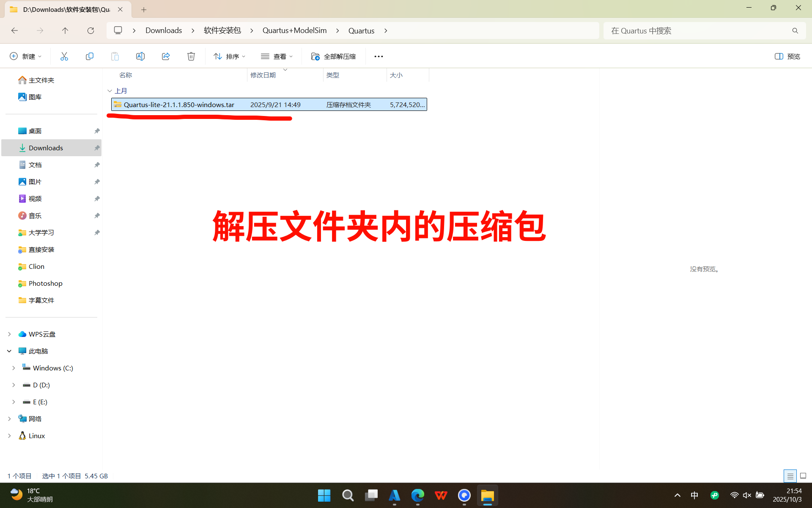This screenshot has height=508, width=812.
Task: Expand the Windows (C:) drive node
Action: 14,368
